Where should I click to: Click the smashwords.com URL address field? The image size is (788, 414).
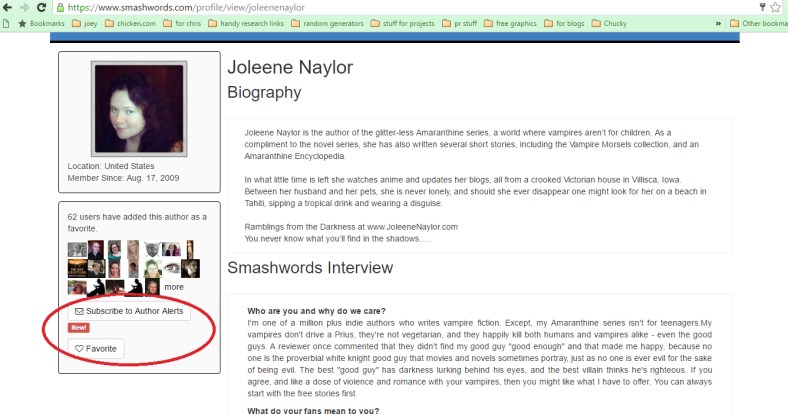pos(400,7)
